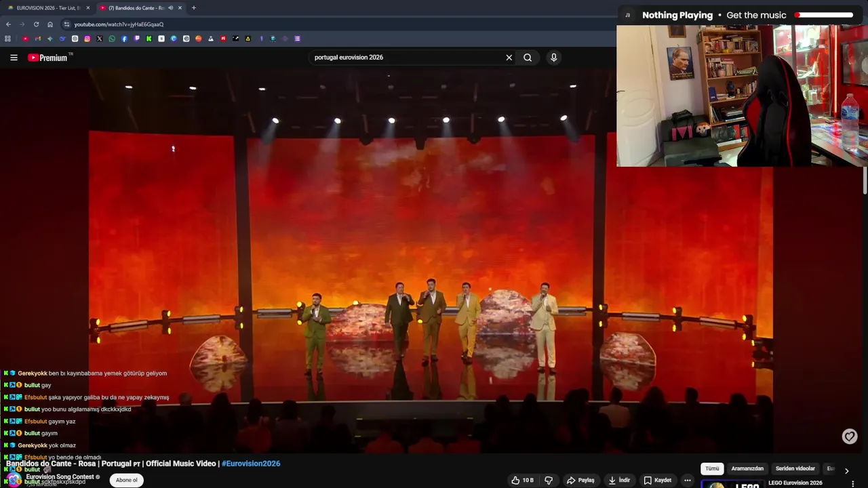Screen dimensions: 868x488
Task: Dislike the video with thumbs down
Action: click(549, 480)
